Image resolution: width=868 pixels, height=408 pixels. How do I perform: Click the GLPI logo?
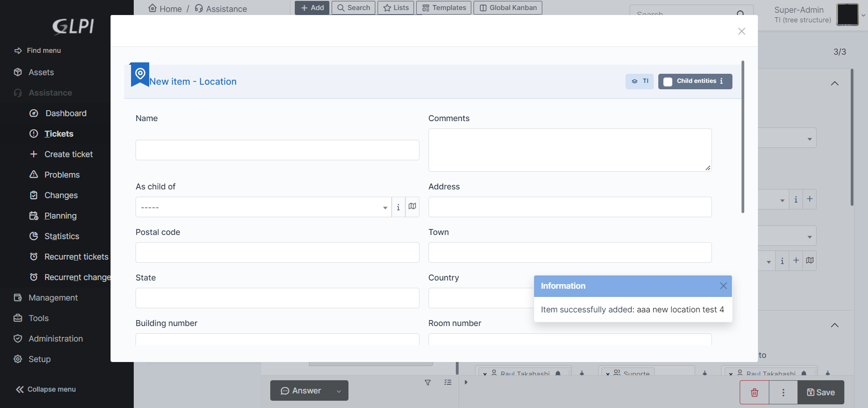click(73, 26)
